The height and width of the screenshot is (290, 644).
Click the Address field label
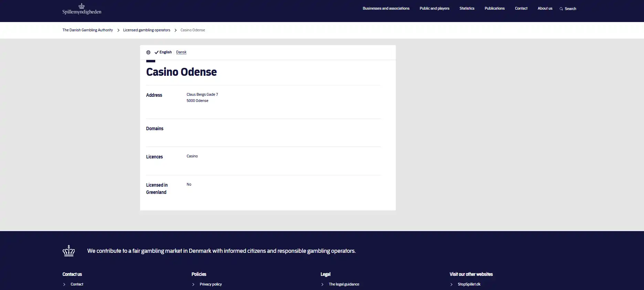(154, 95)
